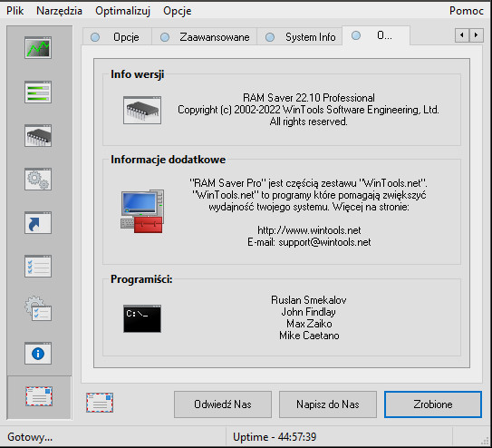Select the checklist sidebar icon
Viewport: 492px width, 448px height.
click(38, 267)
